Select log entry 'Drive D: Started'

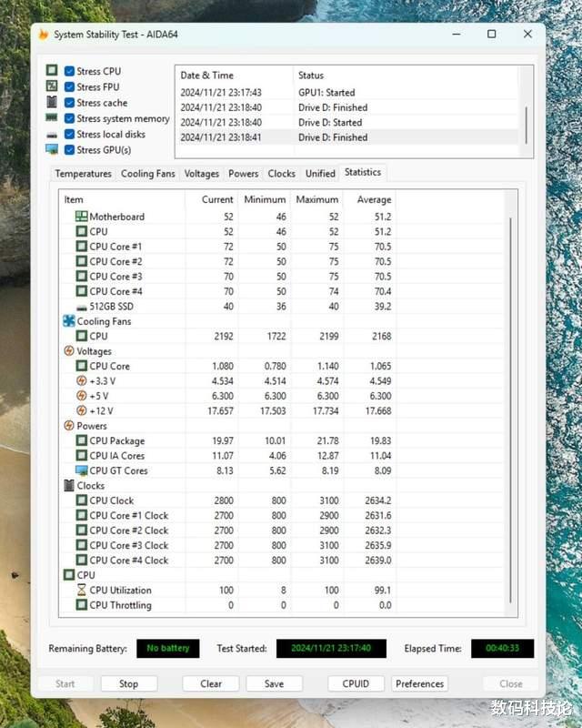click(330, 123)
